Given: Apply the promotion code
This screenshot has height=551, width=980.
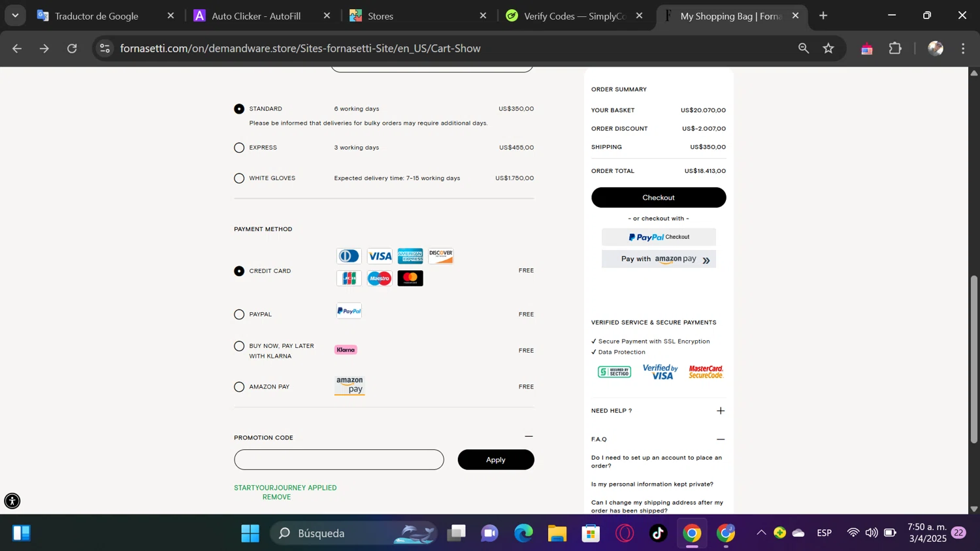Looking at the screenshot, I should click(x=496, y=460).
